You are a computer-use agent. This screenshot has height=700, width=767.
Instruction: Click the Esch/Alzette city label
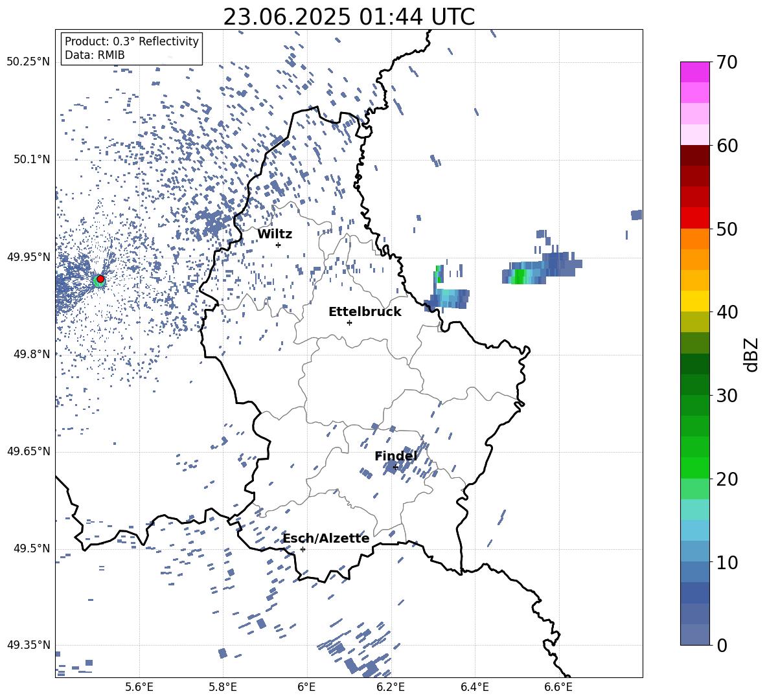326,538
